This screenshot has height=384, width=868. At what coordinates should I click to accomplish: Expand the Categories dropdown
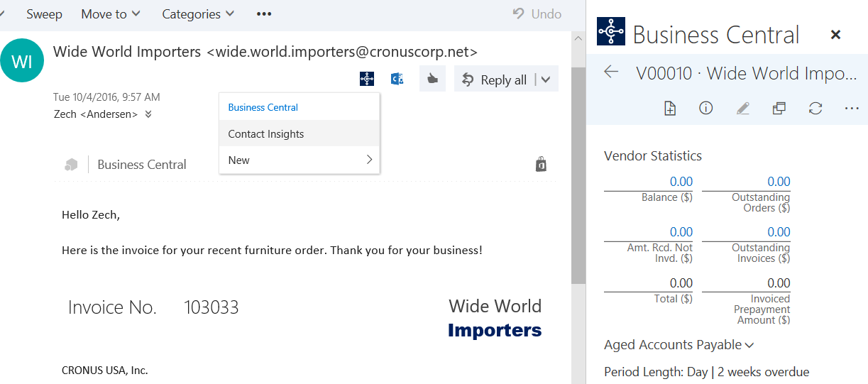(198, 14)
